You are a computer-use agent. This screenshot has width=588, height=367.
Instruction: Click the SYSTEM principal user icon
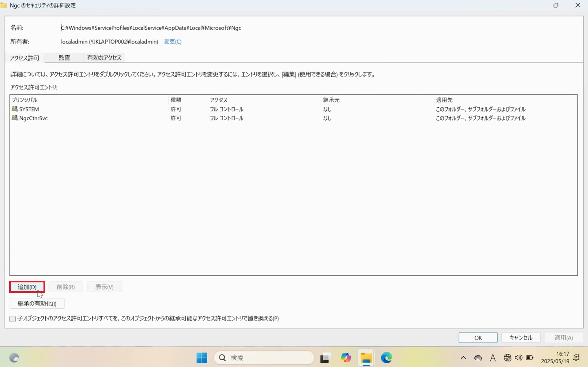(15, 109)
